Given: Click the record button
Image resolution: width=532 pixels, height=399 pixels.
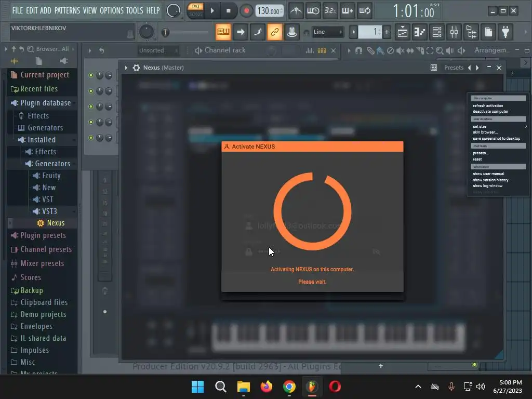Looking at the screenshot, I should (x=246, y=11).
